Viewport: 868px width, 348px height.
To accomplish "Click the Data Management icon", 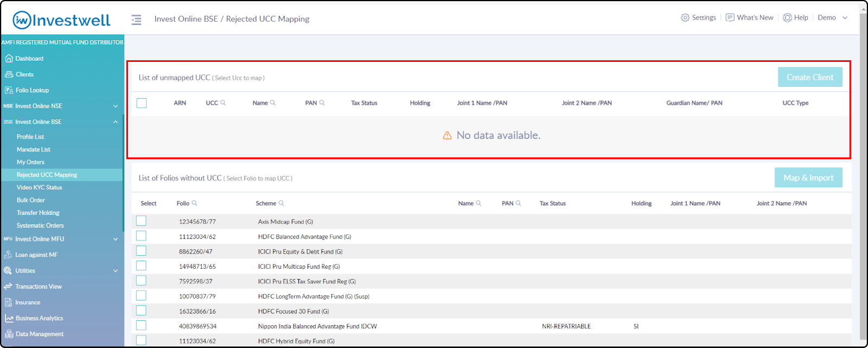I will tap(9, 334).
